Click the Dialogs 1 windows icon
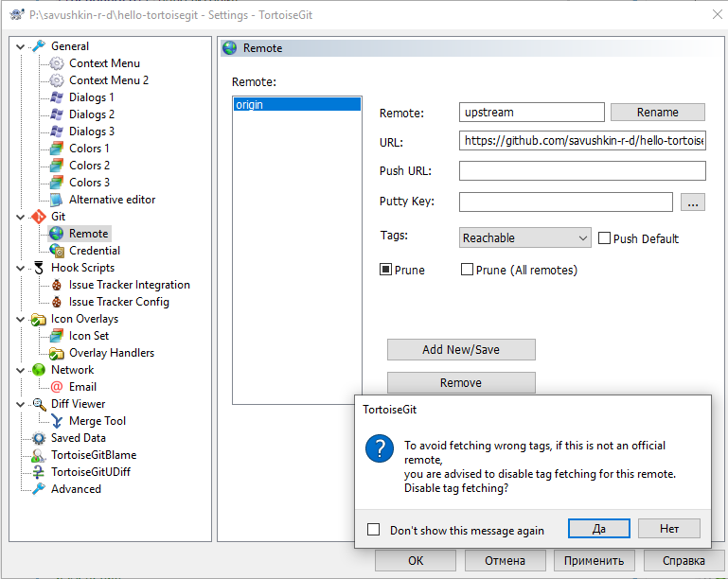 pyautogui.click(x=57, y=97)
